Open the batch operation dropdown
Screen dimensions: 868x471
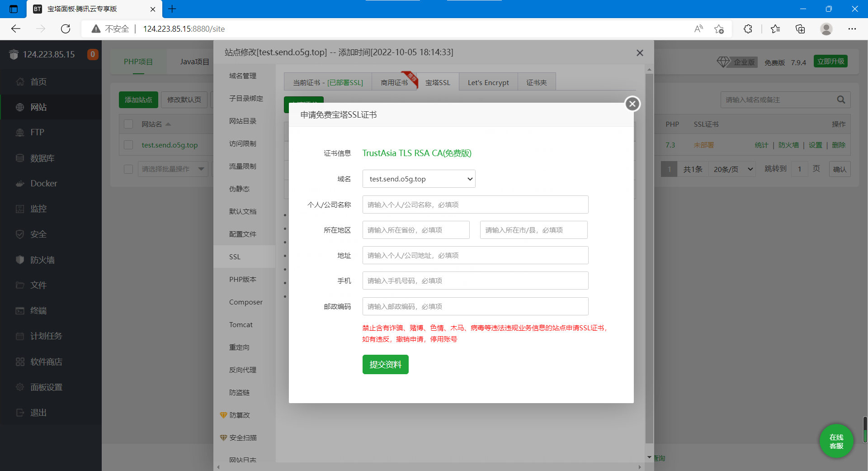173,169
